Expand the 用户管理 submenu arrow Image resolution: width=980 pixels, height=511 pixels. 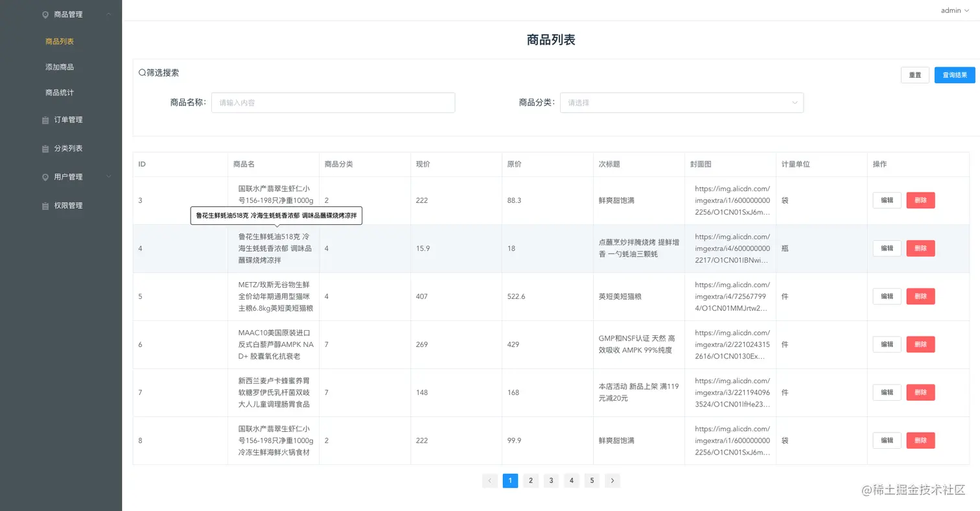pyautogui.click(x=108, y=176)
